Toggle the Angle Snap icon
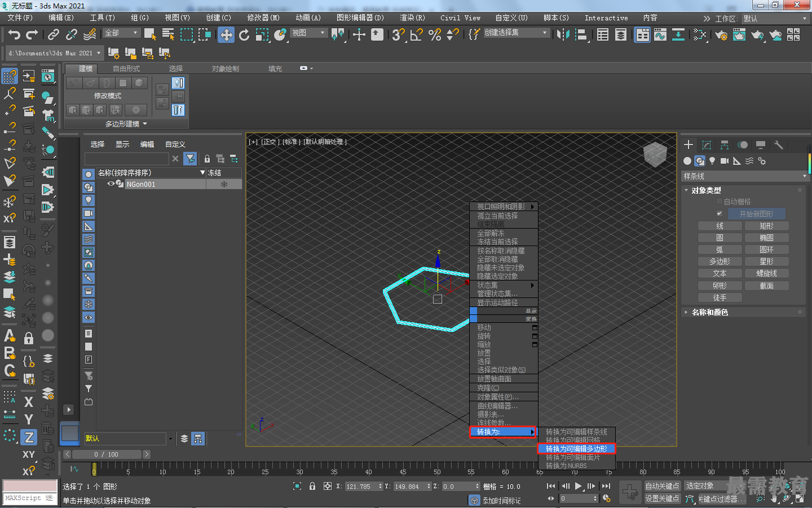Viewport: 812px width, 508px height. pyautogui.click(x=417, y=35)
